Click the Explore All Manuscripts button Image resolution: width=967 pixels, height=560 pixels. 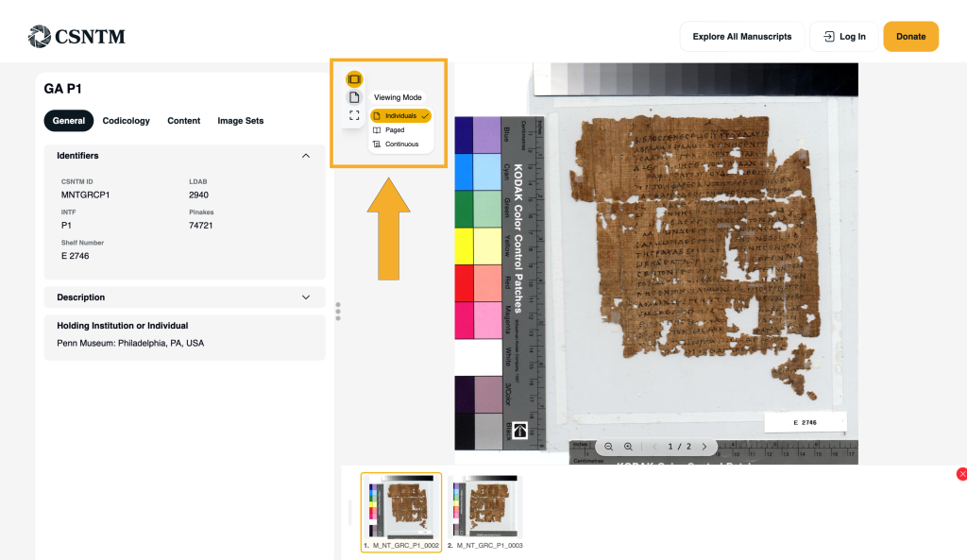click(741, 37)
